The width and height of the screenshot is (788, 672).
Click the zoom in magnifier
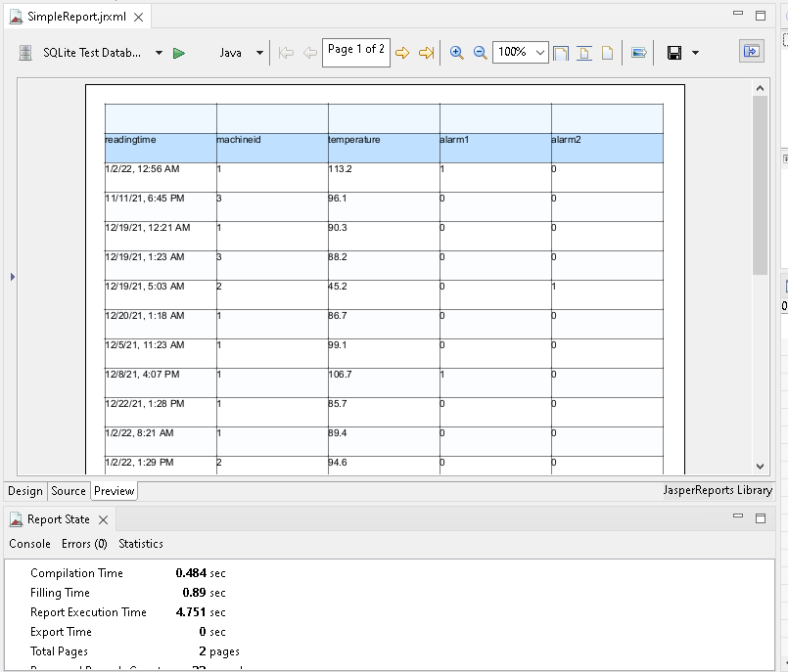456,53
